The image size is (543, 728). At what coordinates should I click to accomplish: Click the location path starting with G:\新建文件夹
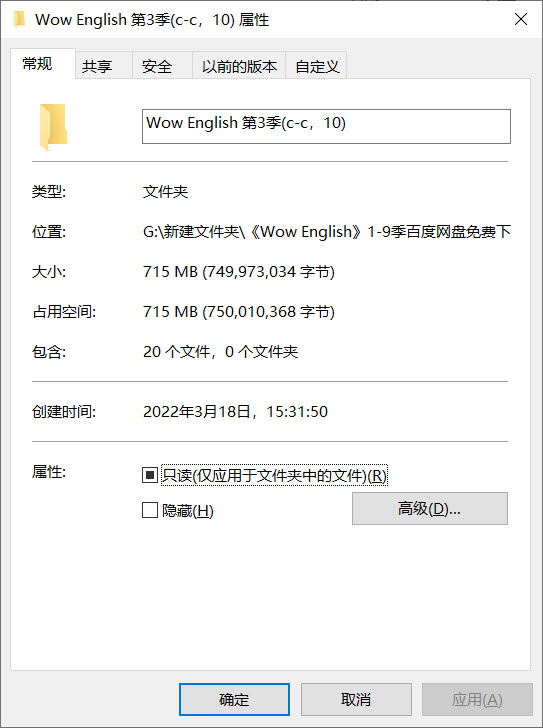327,231
